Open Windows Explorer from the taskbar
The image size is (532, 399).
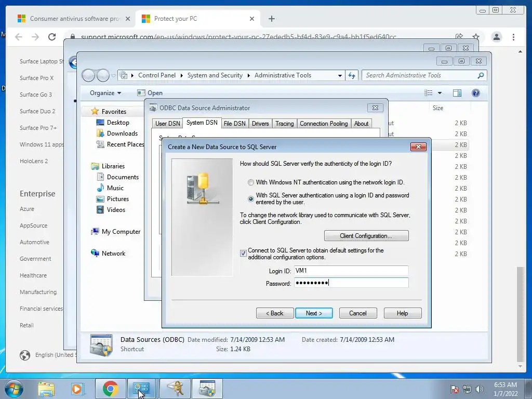[46, 389]
